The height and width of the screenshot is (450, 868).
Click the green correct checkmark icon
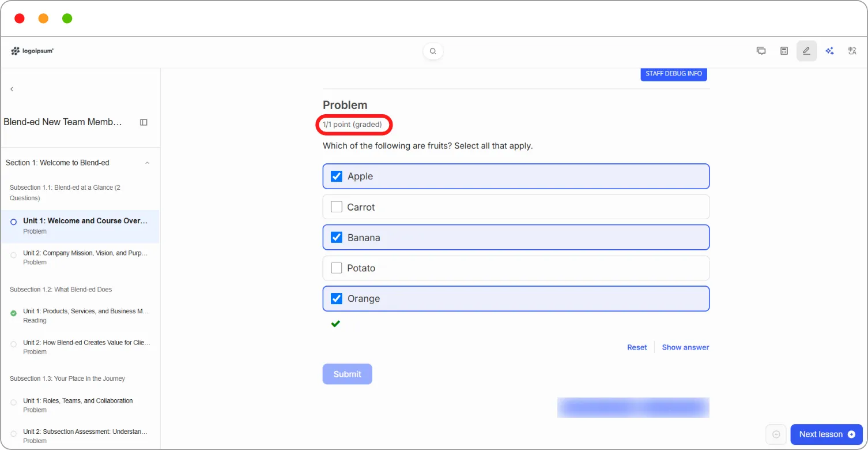[335, 324]
